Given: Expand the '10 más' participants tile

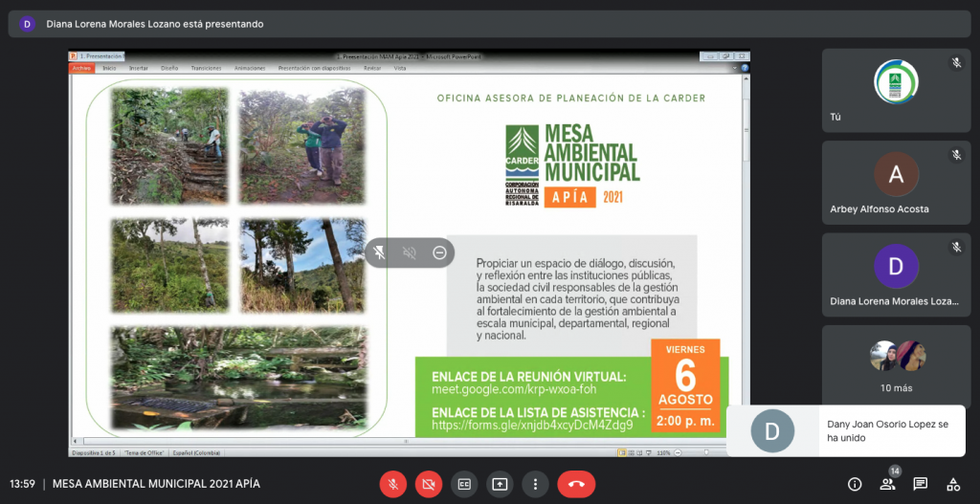Looking at the screenshot, I should (897, 366).
